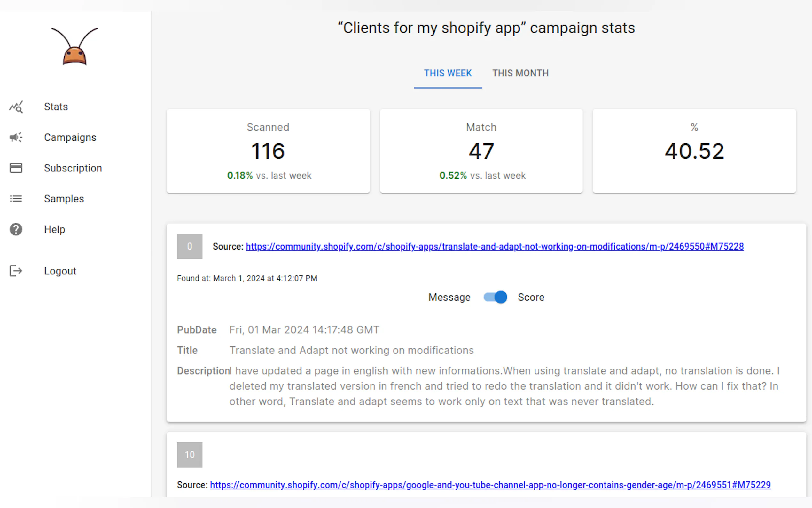Click the Campaigns megaphone icon
The height and width of the screenshot is (508, 812).
tap(16, 138)
